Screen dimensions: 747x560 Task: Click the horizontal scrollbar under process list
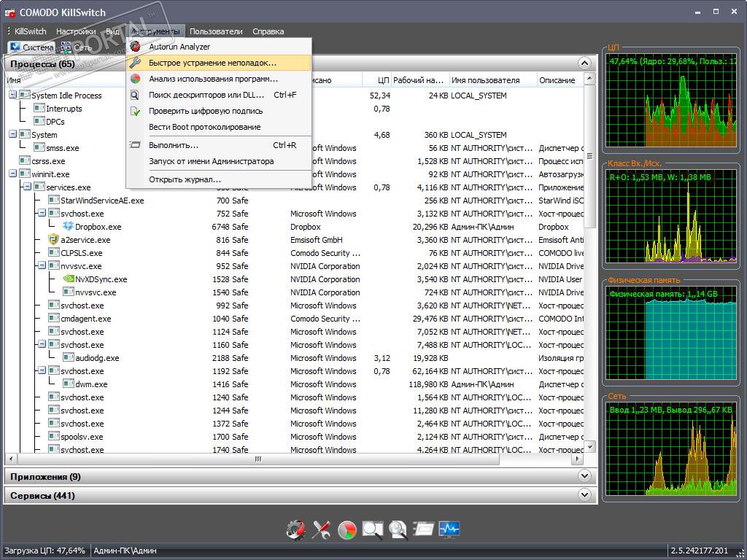pyautogui.click(x=258, y=459)
